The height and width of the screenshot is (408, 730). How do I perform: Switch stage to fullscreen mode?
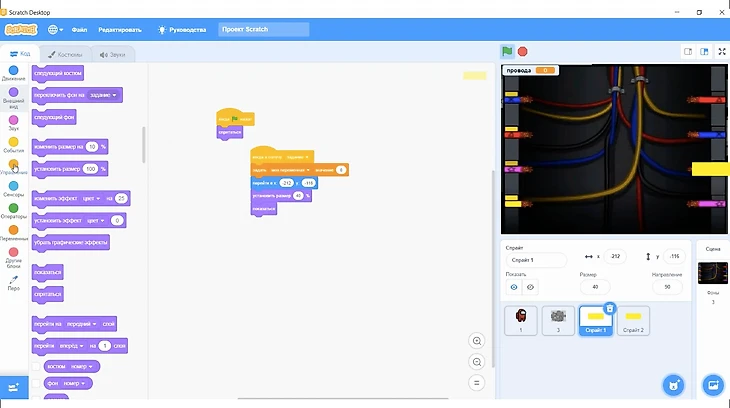click(x=720, y=51)
